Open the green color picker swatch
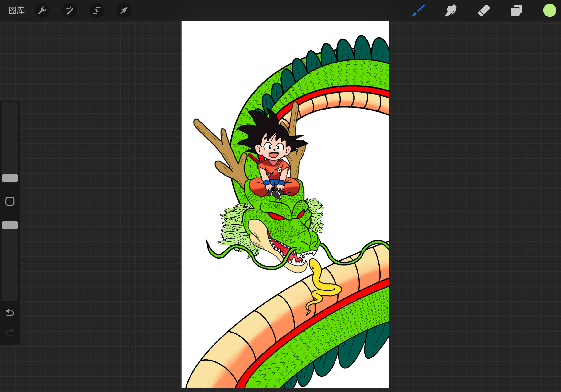This screenshot has width=561, height=392. tap(549, 11)
